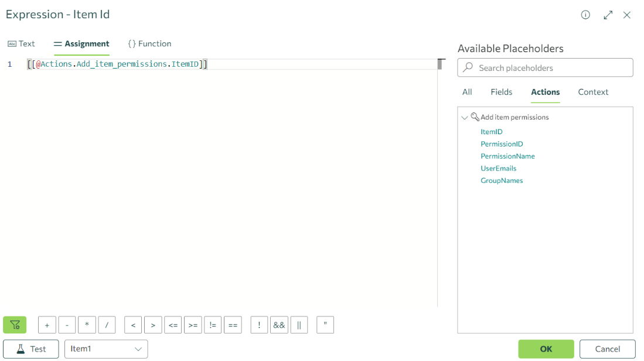
Task: Open the info icon in dialog header
Action: tap(585, 15)
